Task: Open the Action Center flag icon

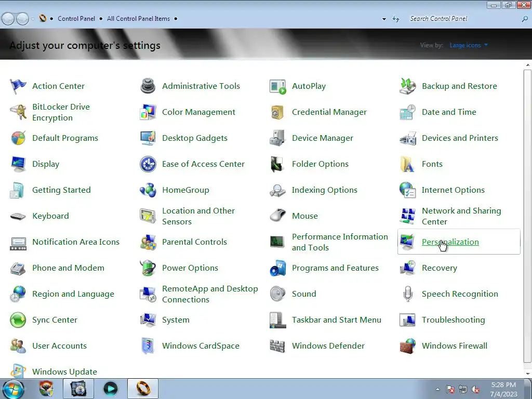Action: (x=18, y=86)
